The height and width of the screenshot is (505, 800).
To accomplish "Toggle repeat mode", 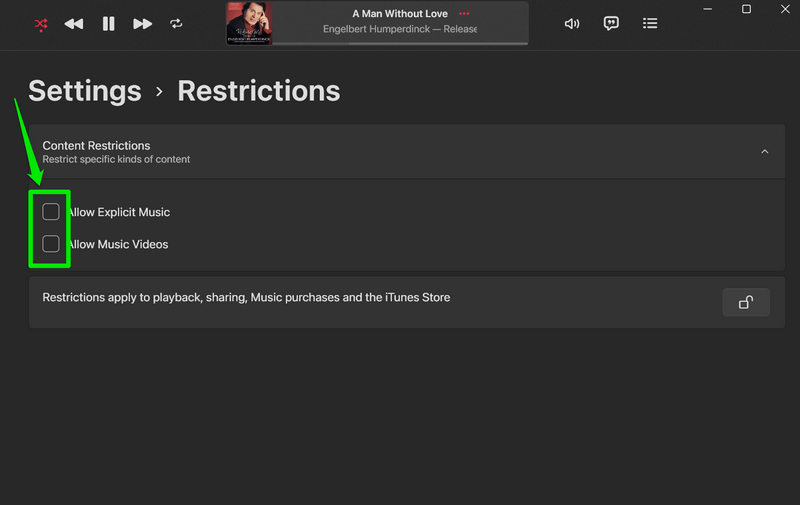I will (176, 24).
